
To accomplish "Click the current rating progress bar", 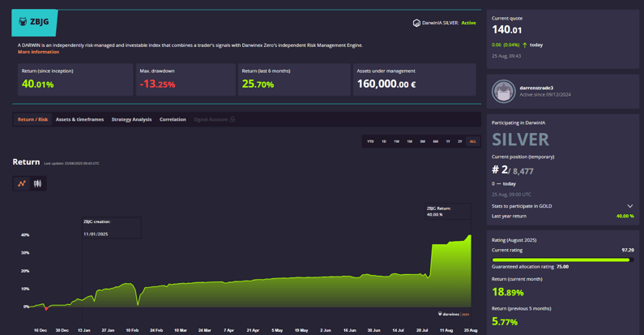I will point(561,260).
